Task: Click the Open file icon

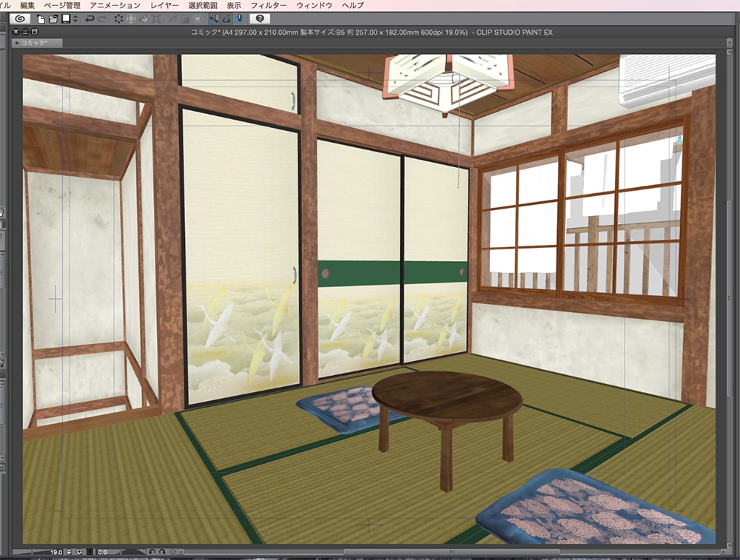Action: 52,21
